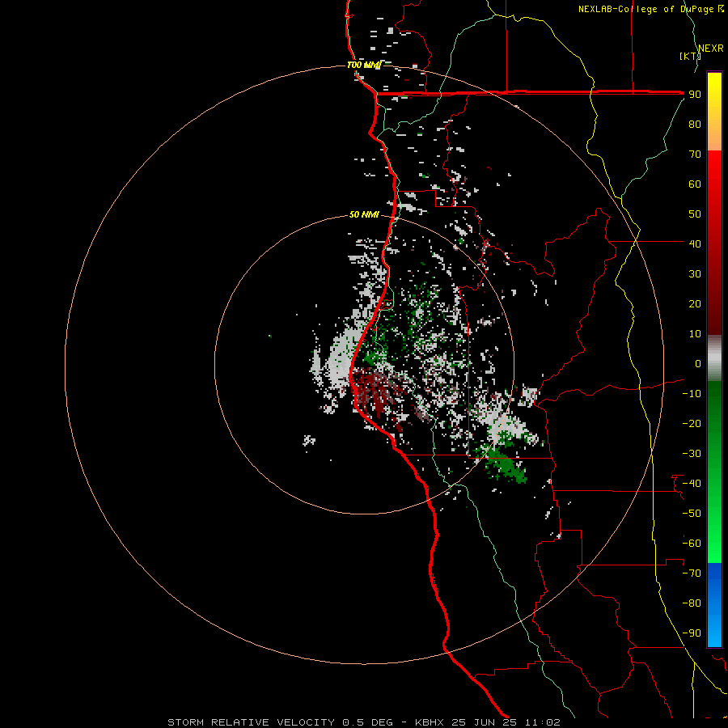Click the -10 value on velocity scale
Viewport: 728px width, 728px height.
pos(692,394)
